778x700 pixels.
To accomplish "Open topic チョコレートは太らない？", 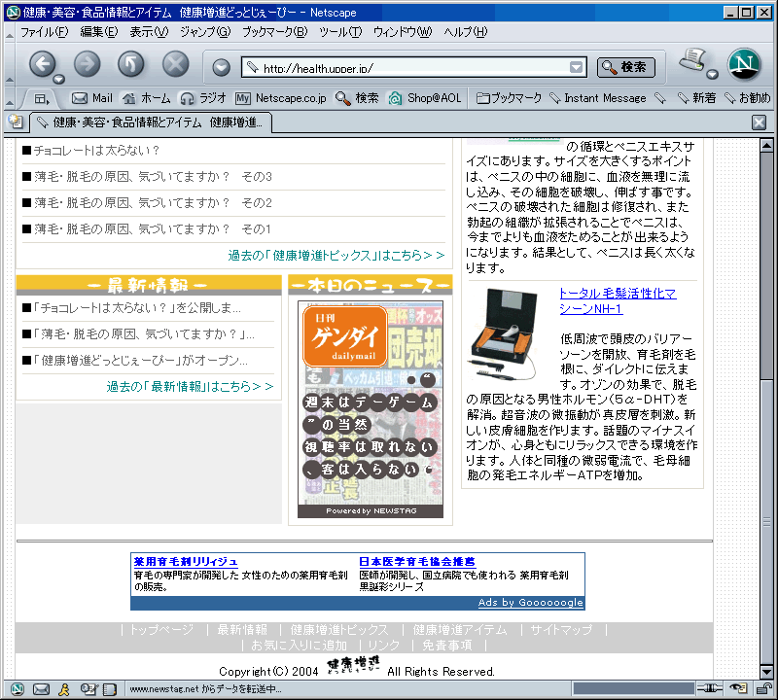I will click(96, 151).
